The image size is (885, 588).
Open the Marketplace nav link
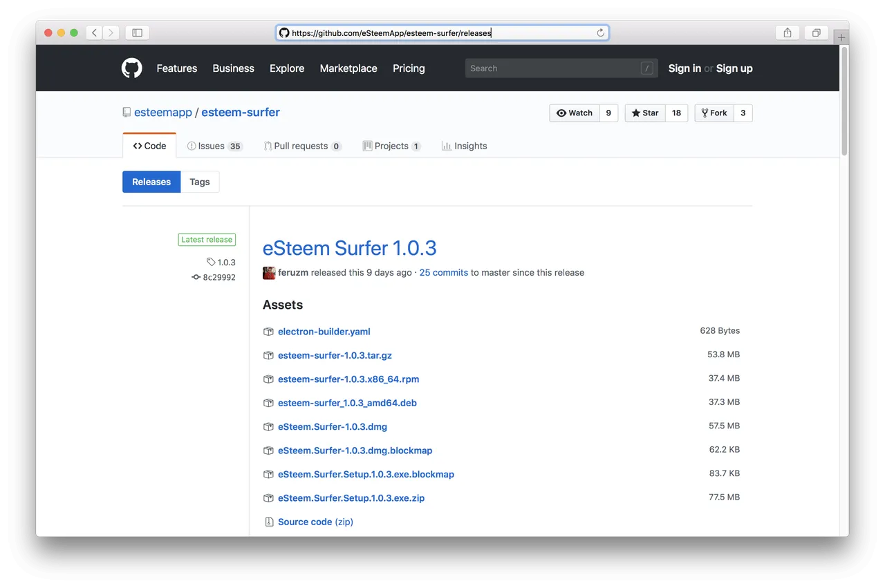pyautogui.click(x=348, y=68)
